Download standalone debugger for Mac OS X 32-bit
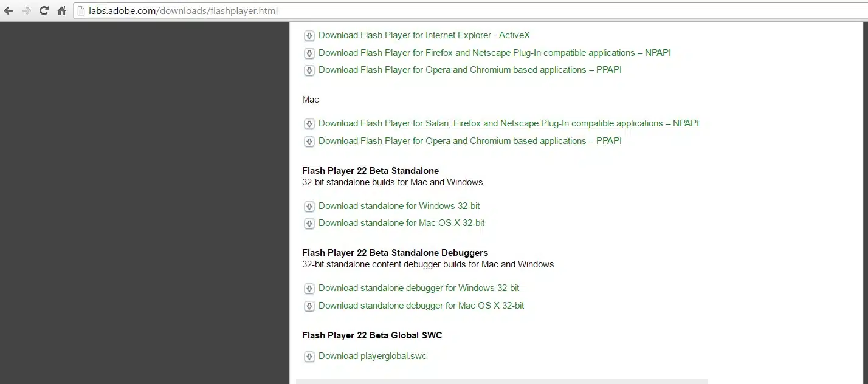 421,306
